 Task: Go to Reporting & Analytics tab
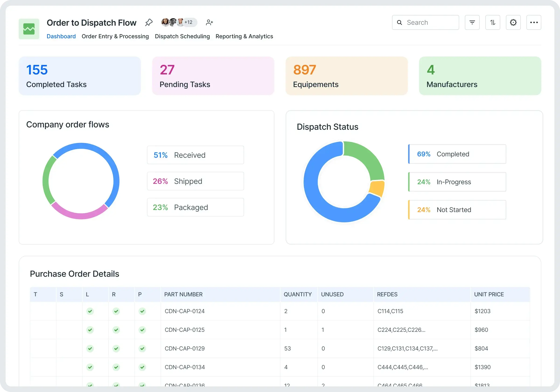244,36
